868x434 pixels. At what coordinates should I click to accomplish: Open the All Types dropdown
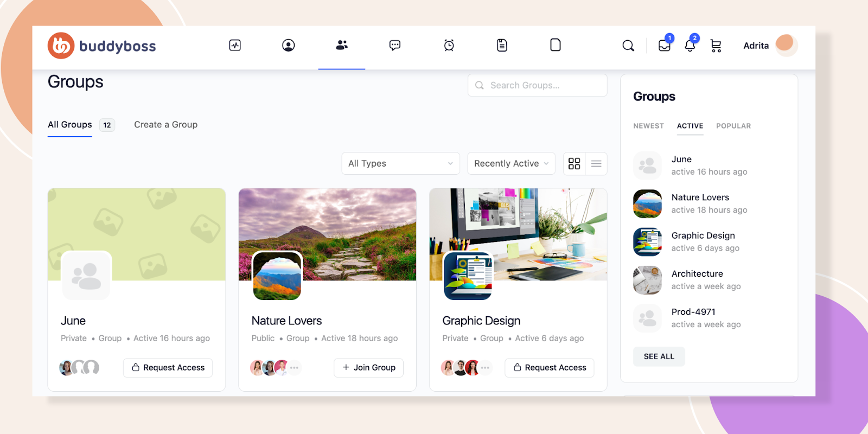[x=401, y=164]
